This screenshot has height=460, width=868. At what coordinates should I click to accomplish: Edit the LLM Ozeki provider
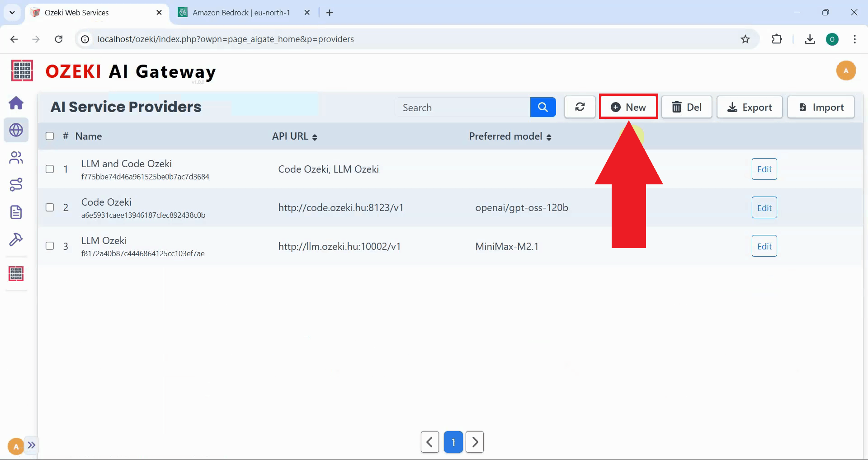pyautogui.click(x=764, y=246)
